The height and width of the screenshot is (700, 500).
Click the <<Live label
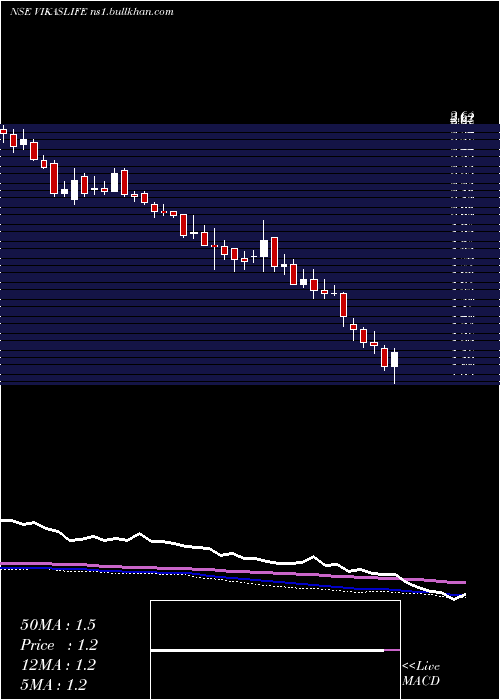421,666
